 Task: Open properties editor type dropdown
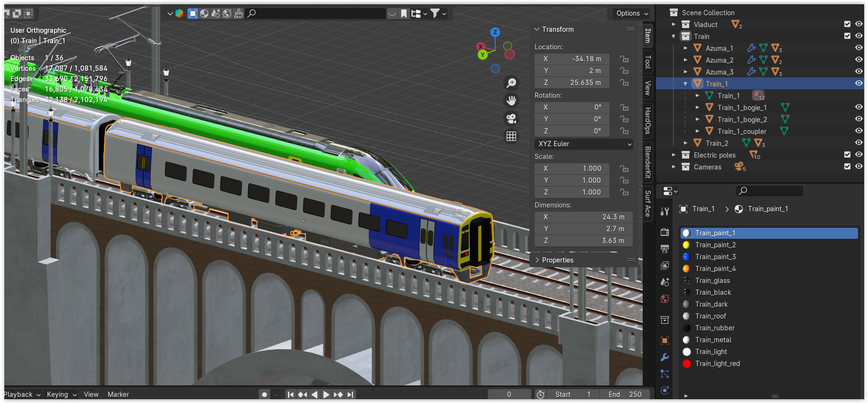[x=670, y=191]
